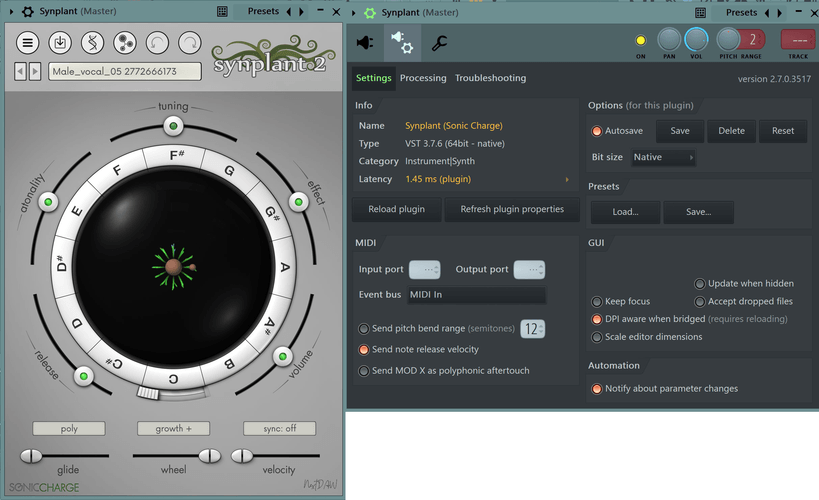
Task: Click the effect green knob
Action: point(298,202)
